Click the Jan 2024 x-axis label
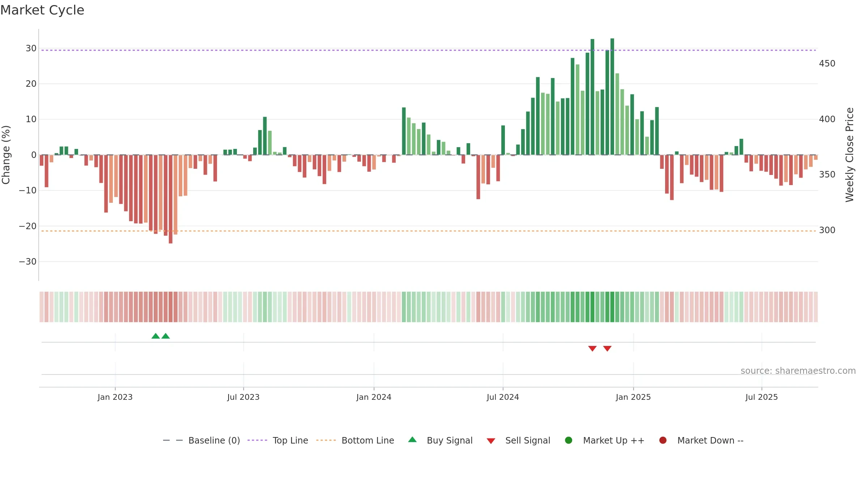This screenshot has height=488, width=868. [374, 397]
